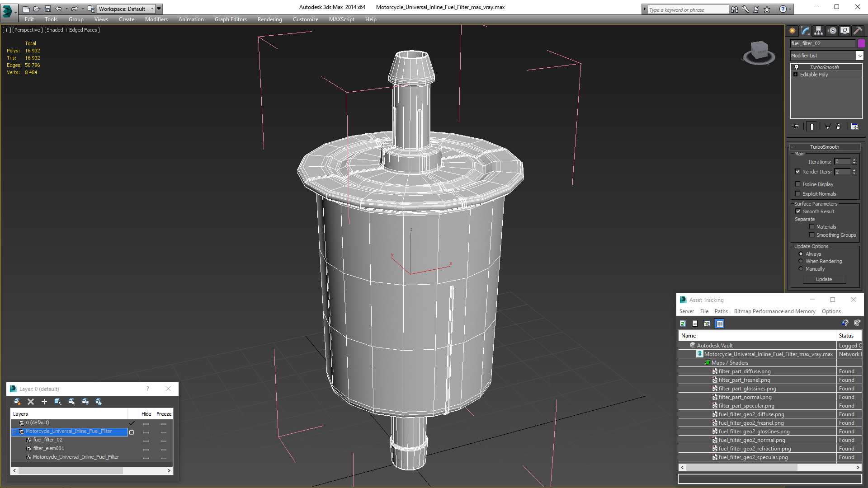
Task: Click Freeze/Unfreeze All Layers icon
Action: click(99, 402)
